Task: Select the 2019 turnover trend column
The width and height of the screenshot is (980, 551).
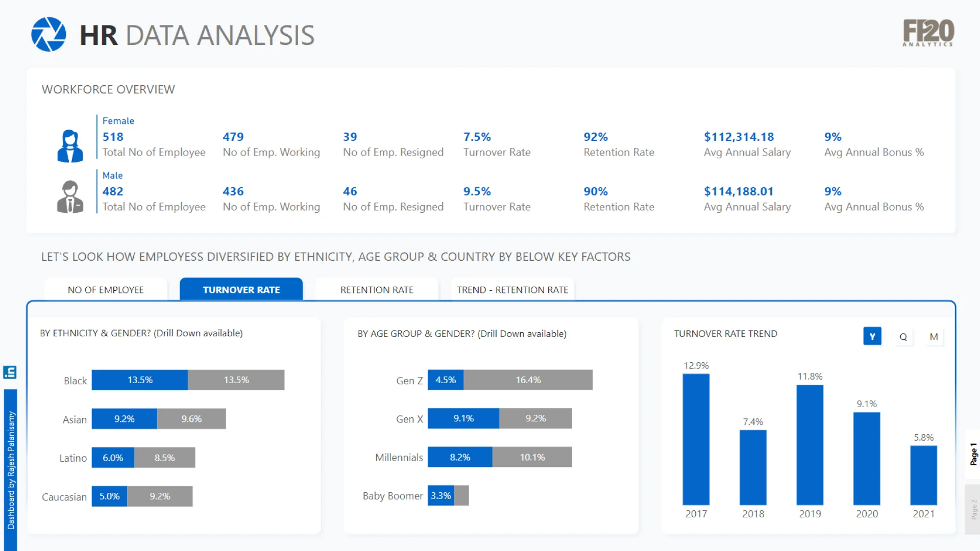Action: 810,445
